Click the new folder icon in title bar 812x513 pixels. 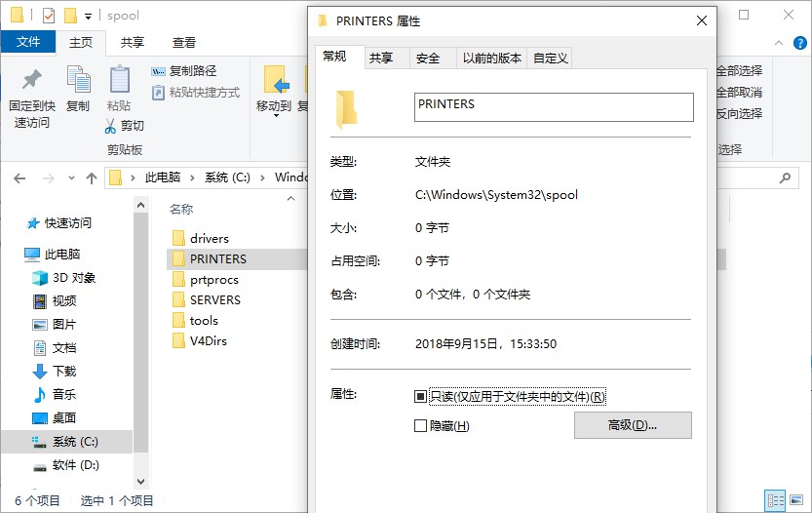(x=70, y=16)
